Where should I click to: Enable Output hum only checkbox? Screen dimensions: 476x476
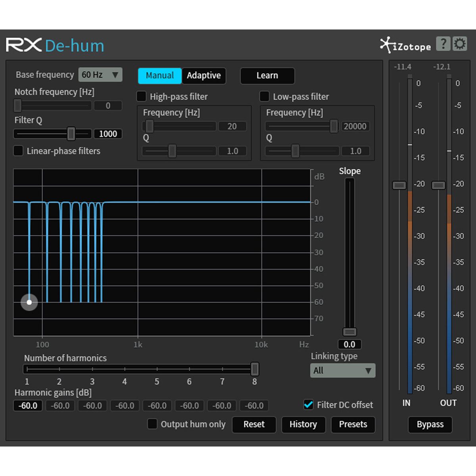[152, 424]
